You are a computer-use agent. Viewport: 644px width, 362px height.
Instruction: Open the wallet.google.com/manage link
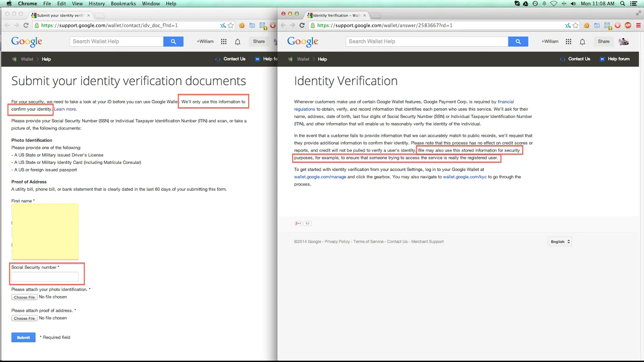pos(320,177)
